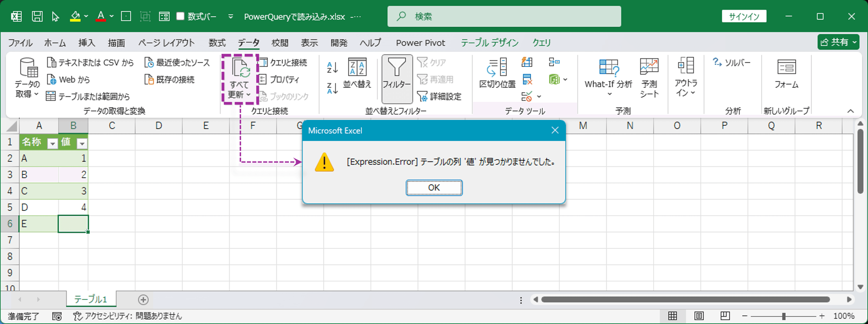Toggle the Formula Bar (数式バー) checkbox
The height and width of the screenshot is (324, 868).
pos(181,16)
